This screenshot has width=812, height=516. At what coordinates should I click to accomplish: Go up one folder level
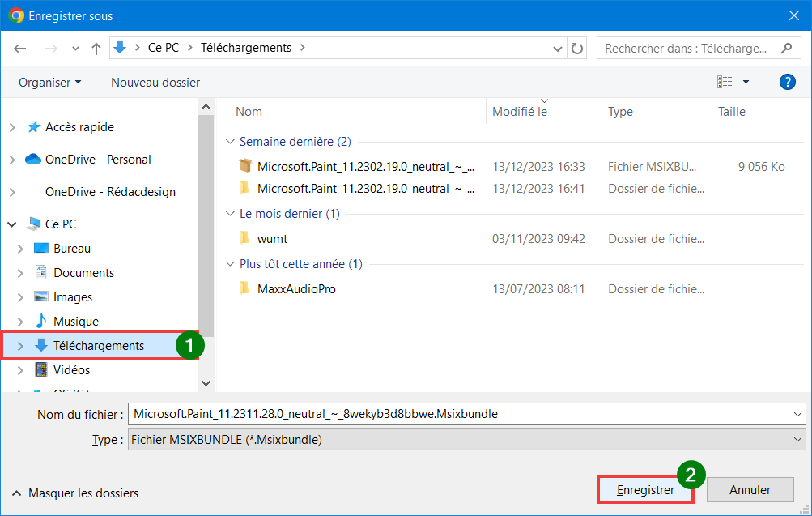click(x=96, y=49)
